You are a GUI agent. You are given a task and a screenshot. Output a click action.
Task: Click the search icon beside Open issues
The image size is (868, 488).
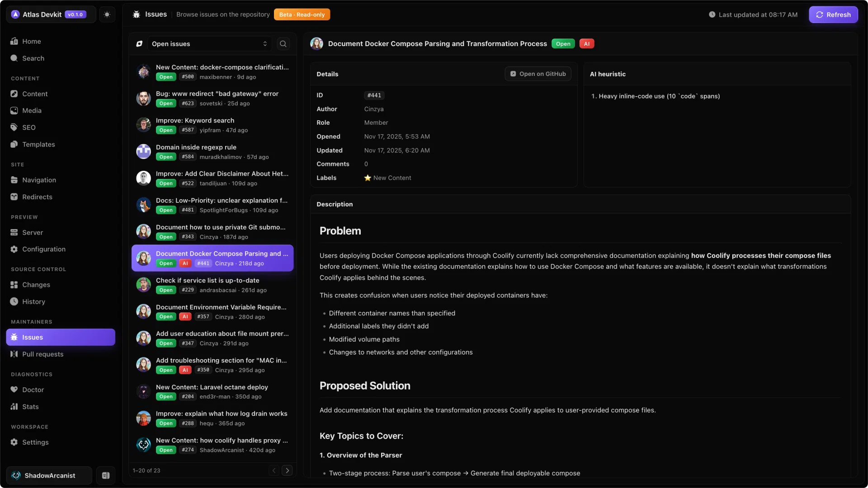283,44
